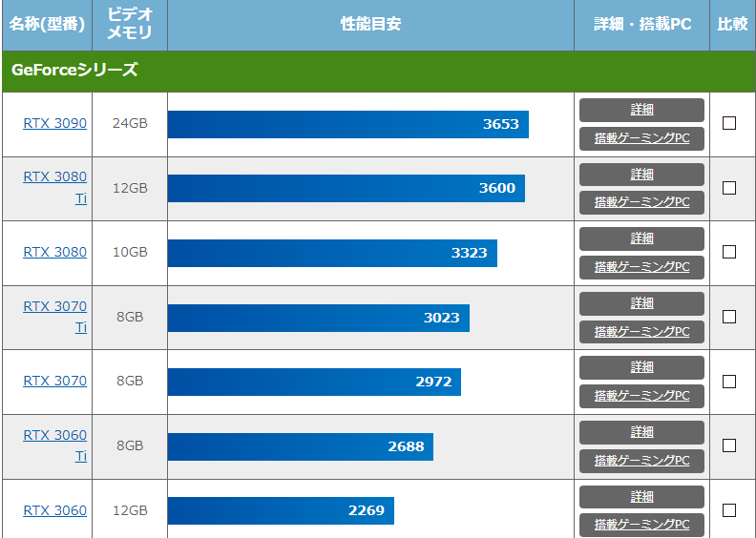
Task: Click the 12GB cell in RTX 3060 row
Action: (x=130, y=510)
